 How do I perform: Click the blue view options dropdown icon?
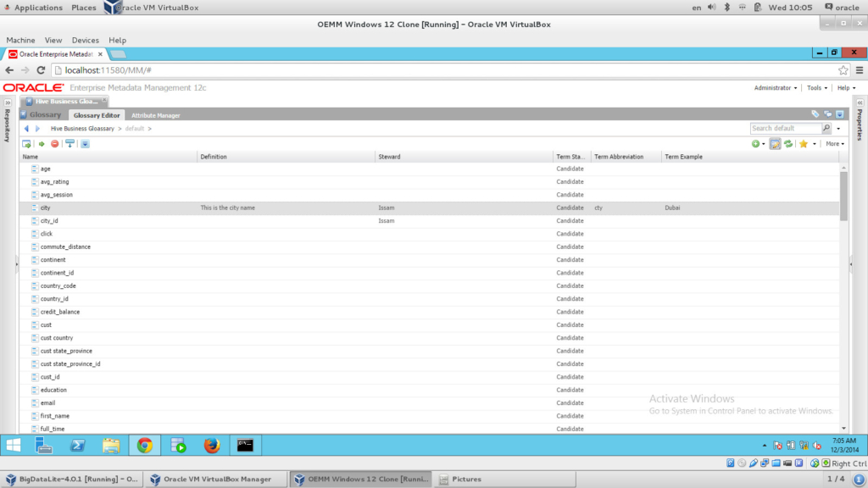[x=85, y=144]
